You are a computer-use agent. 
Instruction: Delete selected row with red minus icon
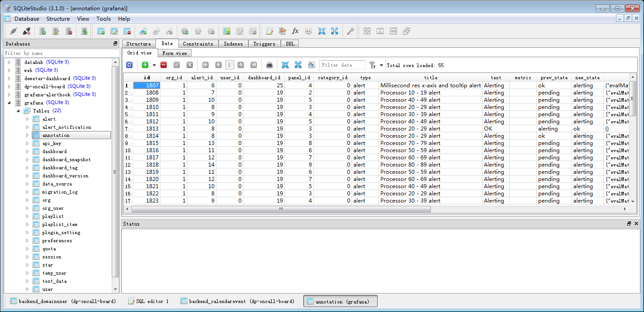(x=164, y=65)
